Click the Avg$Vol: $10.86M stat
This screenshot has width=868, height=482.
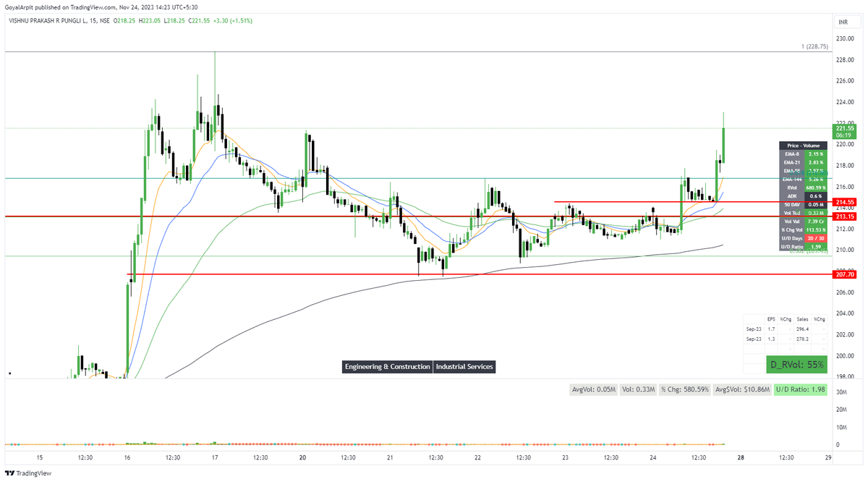[x=742, y=389]
